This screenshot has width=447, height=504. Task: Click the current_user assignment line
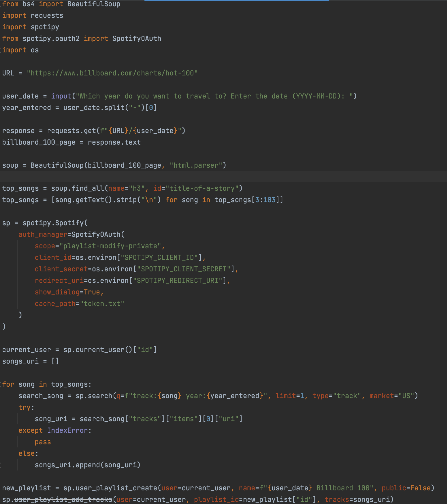pyautogui.click(x=79, y=349)
